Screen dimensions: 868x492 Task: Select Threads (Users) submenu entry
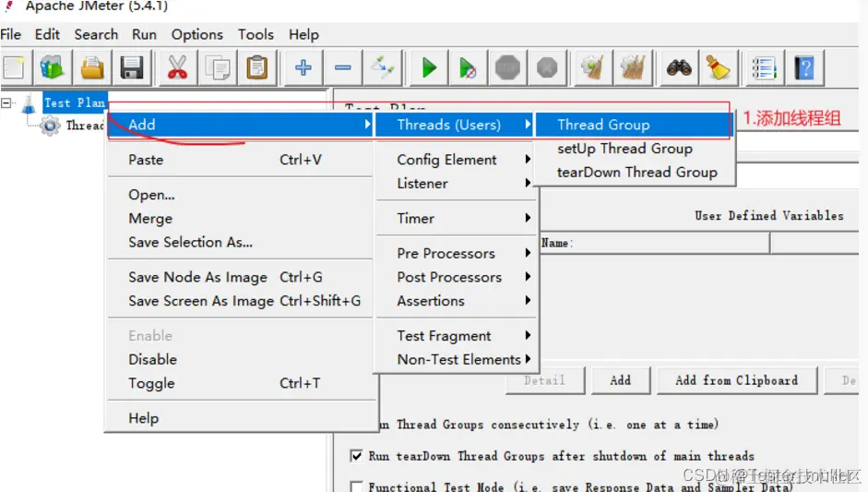click(454, 125)
